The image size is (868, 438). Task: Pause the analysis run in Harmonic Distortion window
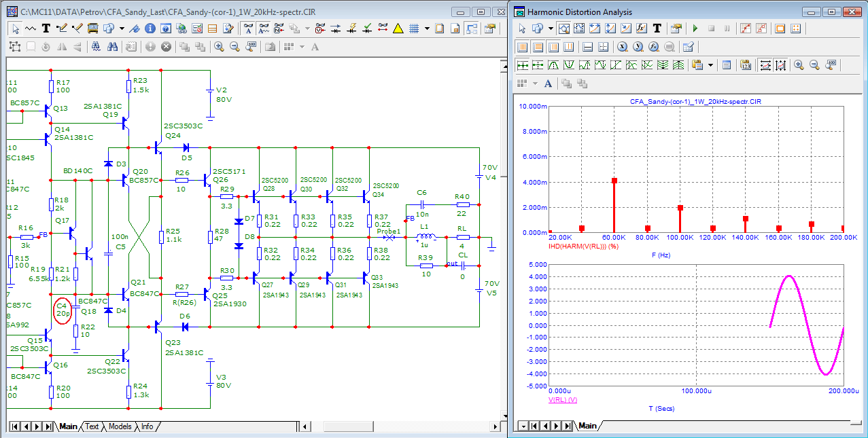(x=727, y=29)
